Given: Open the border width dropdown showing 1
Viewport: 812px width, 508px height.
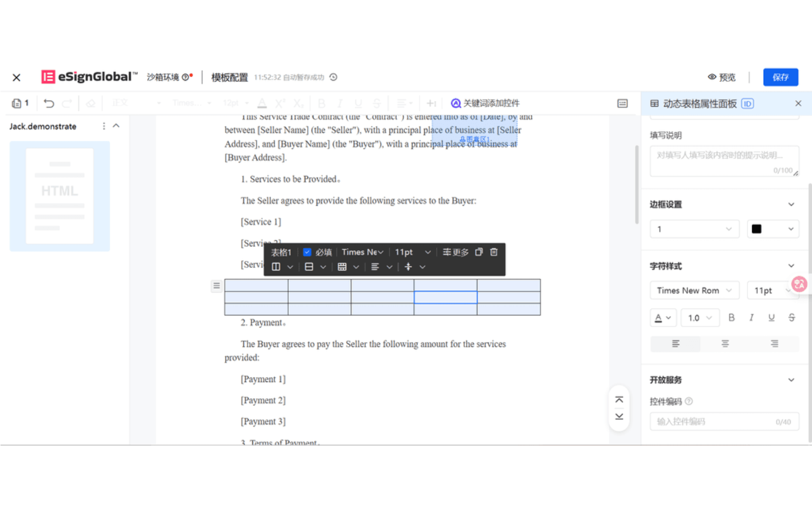Looking at the screenshot, I should pyautogui.click(x=694, y=229).
